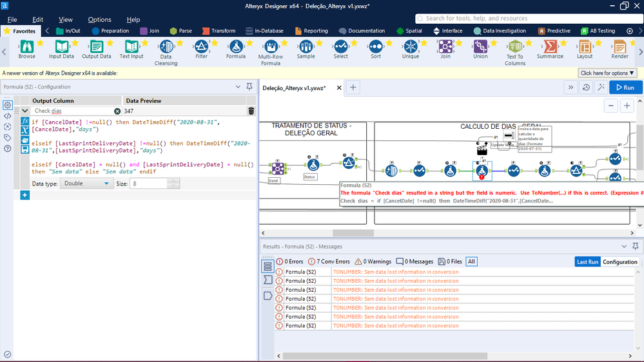The width and height of the screenshot is (644, 362).
Task: Show only 7 Conv Errors in results
Action: (x=329, y=262)
